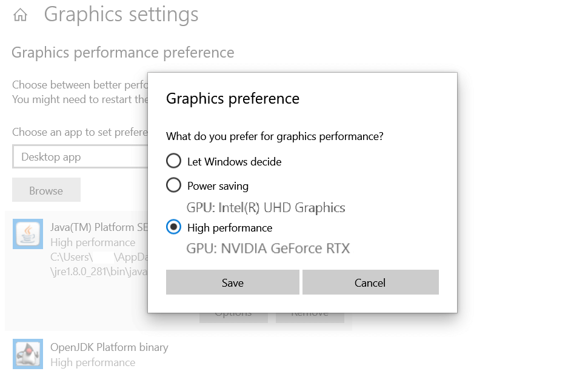
Task: Click the Home icon beside Graphics settings
Action: 20,15
